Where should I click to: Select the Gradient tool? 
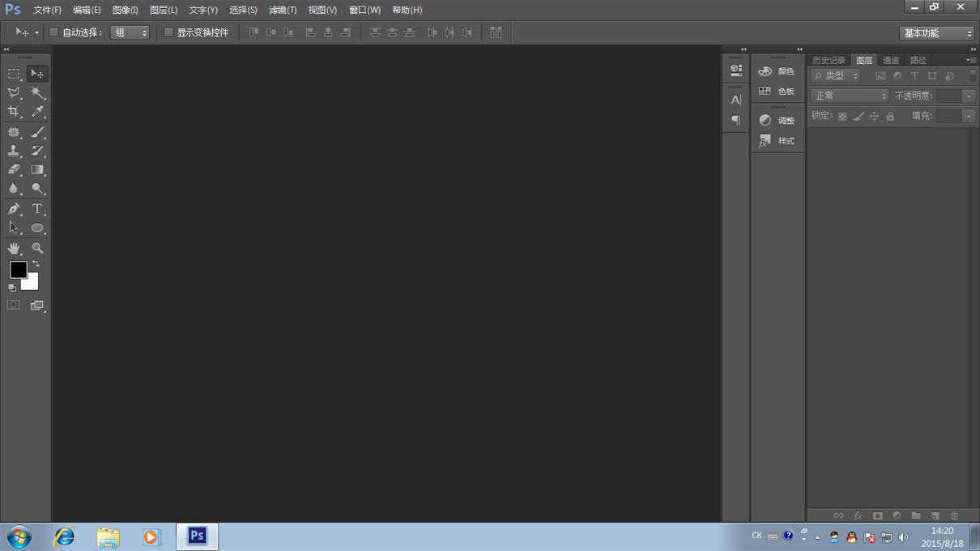click(37, 170)
